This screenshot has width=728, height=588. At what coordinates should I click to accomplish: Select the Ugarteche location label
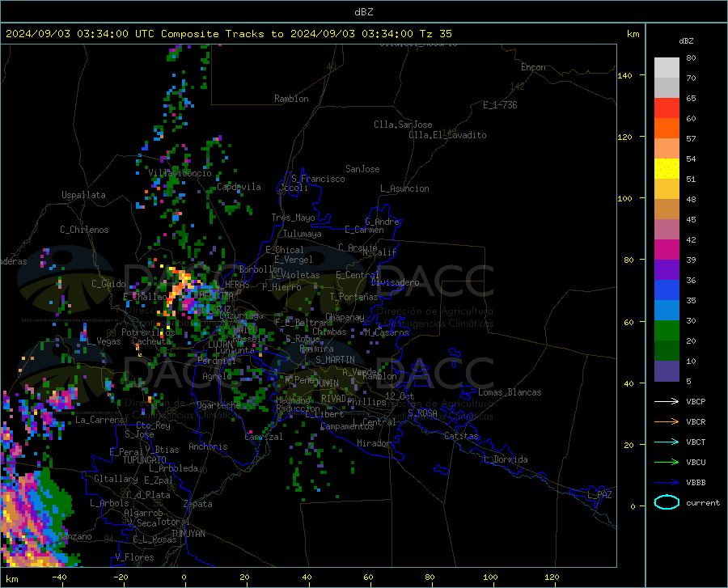pyautogui.click(x=218, y=405)
